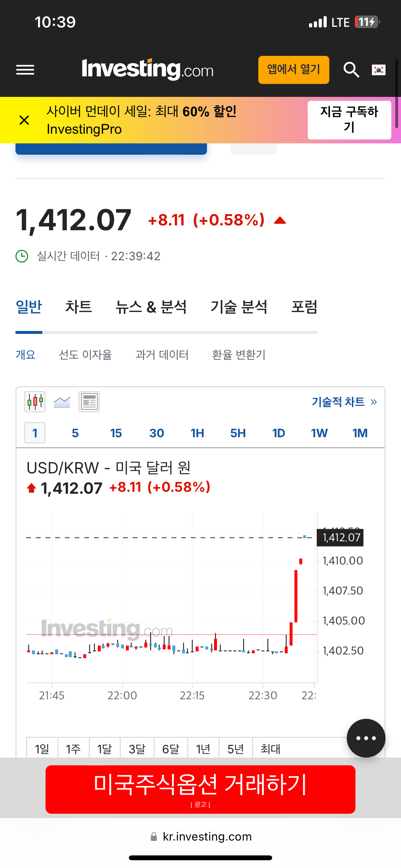Open the Korean flag edition selector
The image size is (401, 868).
click(378, 70)
